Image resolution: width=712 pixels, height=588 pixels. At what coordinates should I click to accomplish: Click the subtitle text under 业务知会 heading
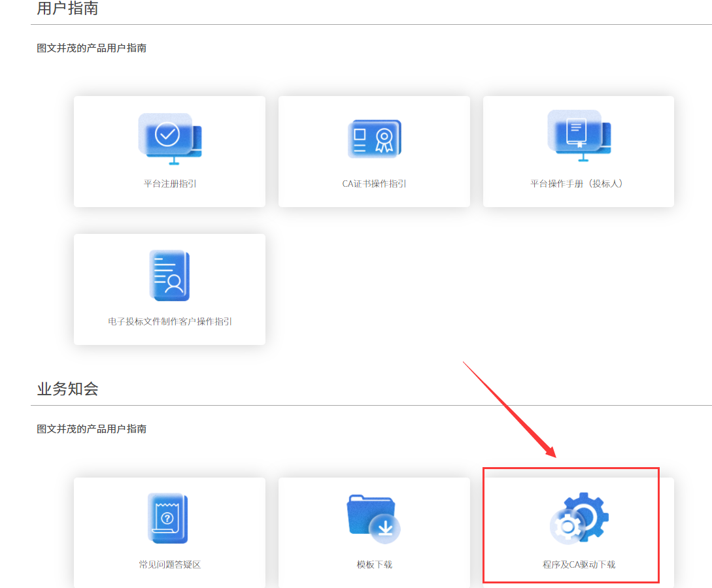92,429
